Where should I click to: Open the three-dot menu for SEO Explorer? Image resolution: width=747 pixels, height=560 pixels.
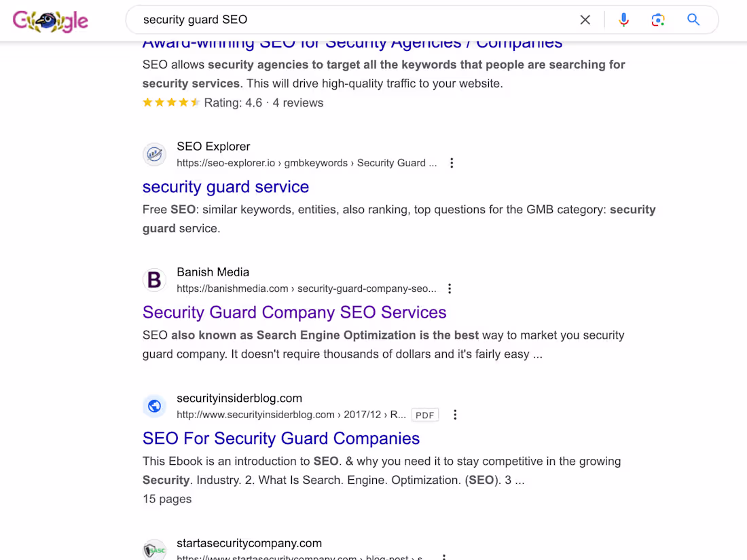(452, 163)
